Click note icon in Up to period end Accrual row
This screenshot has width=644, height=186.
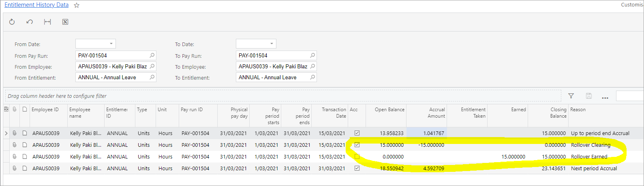25,133
